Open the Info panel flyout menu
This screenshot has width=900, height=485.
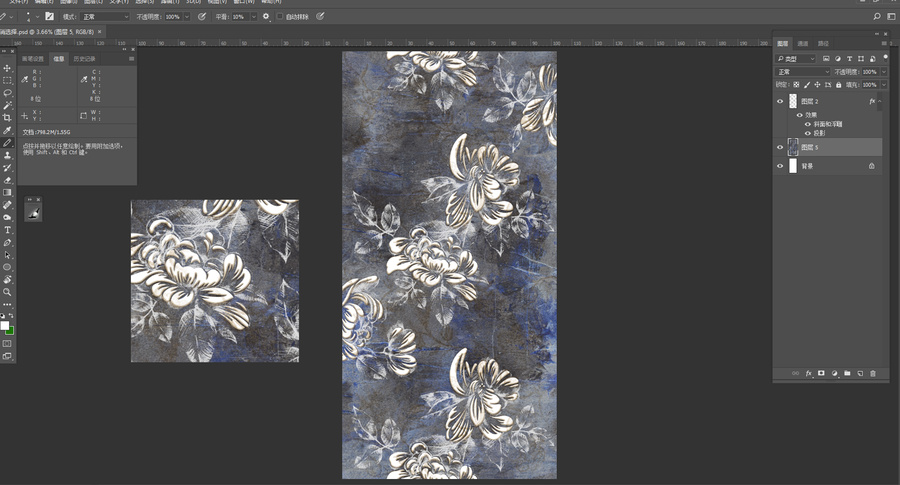pos(131,59)
